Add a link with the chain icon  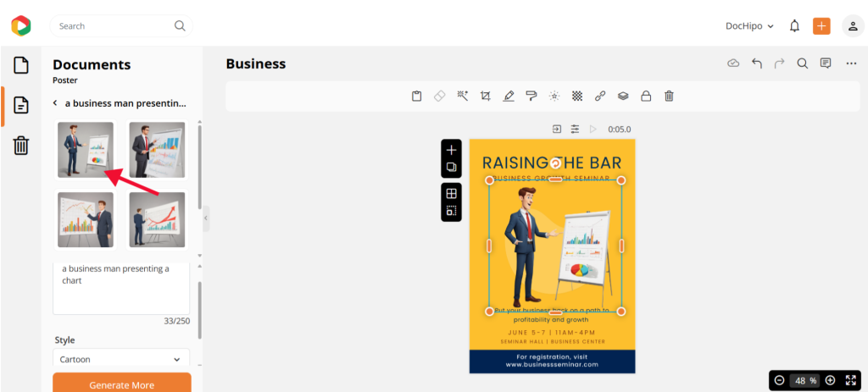tap(600, 97)
